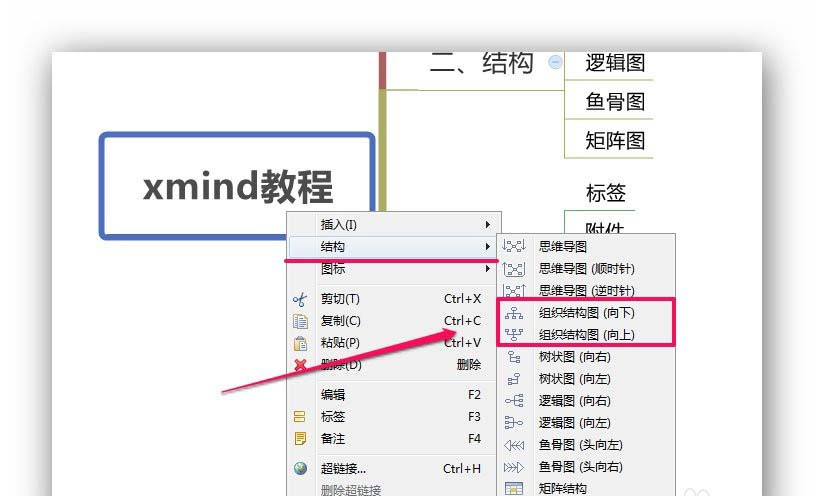This screenshot has width=814, height=496.
Task: Choose 粘贴(P) from context menu
Action: (x=394, y=342)
